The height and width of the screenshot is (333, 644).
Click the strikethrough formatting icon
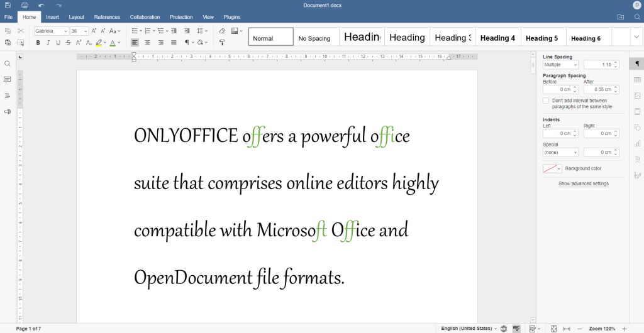(x=69, y=43)
